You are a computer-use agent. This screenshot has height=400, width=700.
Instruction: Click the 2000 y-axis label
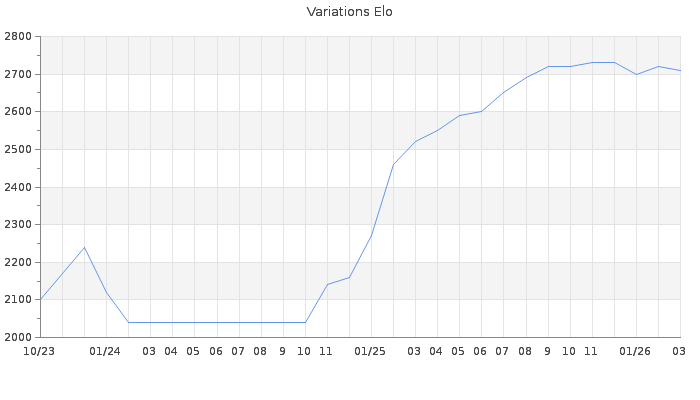17,337
